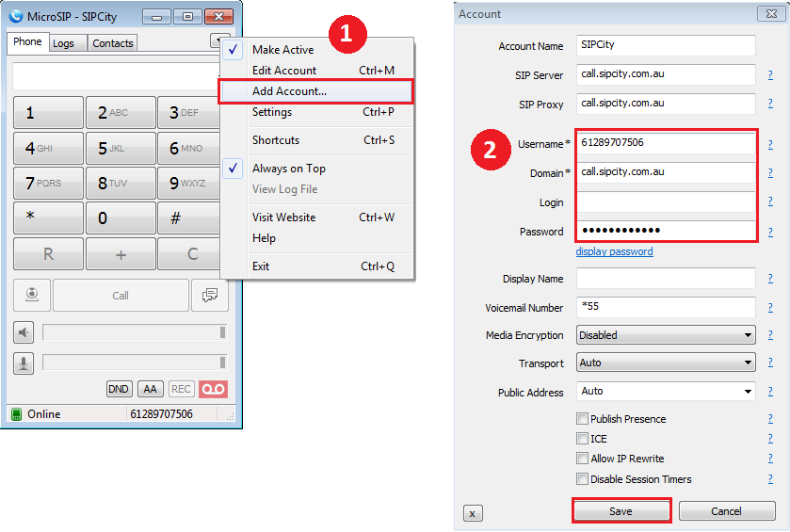Click the green Online status icon

tap(17, 414)
